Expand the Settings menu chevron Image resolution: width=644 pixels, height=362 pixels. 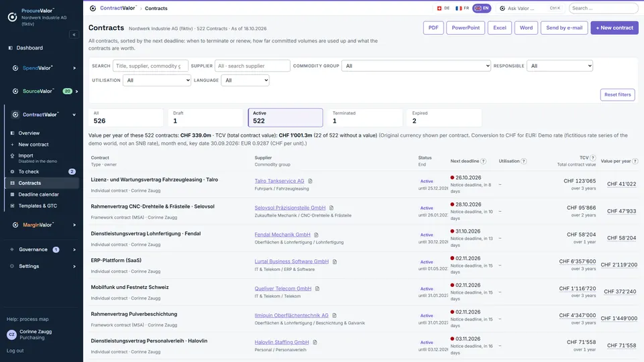pos(74,266)
